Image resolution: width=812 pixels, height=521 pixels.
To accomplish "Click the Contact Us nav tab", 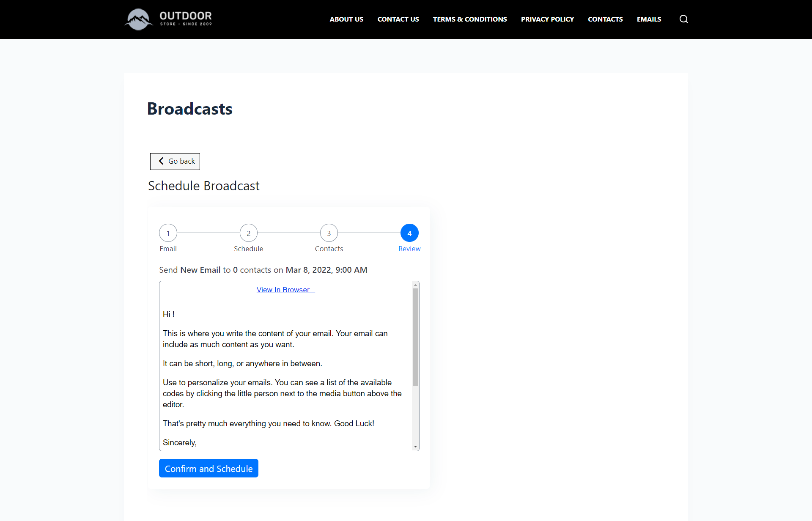I will click(398, 19).
